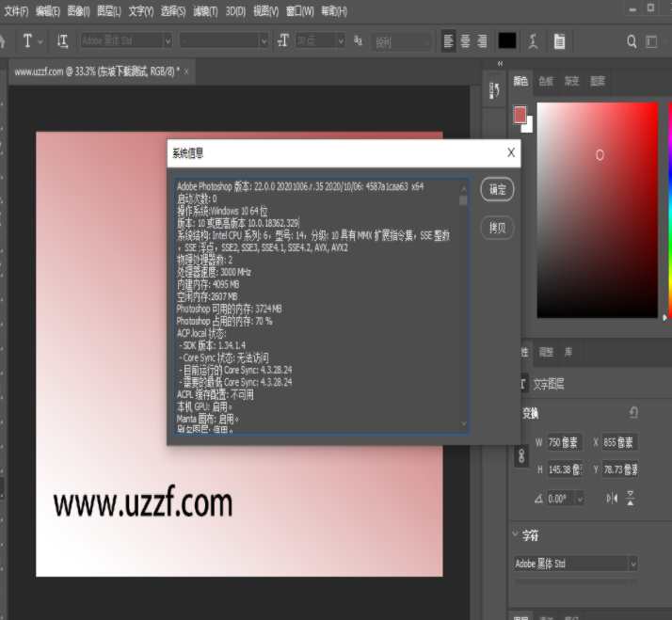
Task: Open the anti-aliasing 锐利 dropdown
Action: click(401, 42)
